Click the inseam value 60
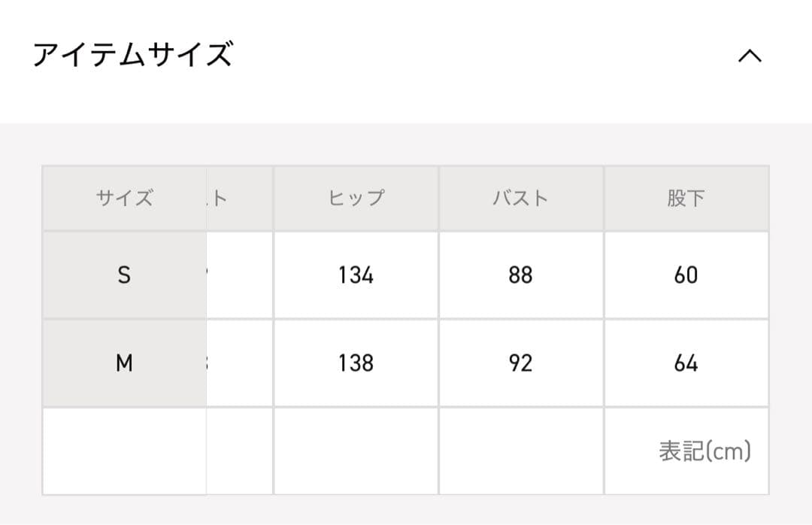 (x=686, y=275)
